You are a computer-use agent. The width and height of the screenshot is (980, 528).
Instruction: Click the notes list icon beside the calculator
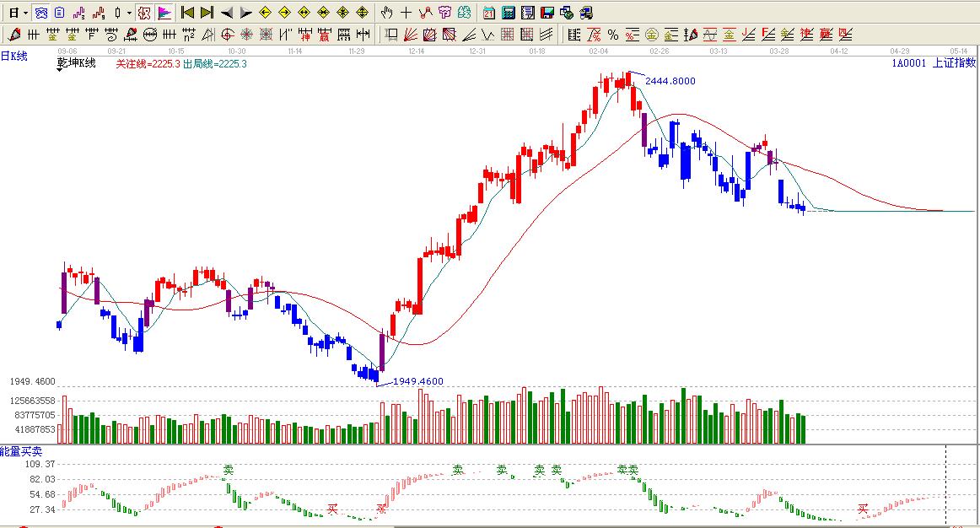pos(528,13)
